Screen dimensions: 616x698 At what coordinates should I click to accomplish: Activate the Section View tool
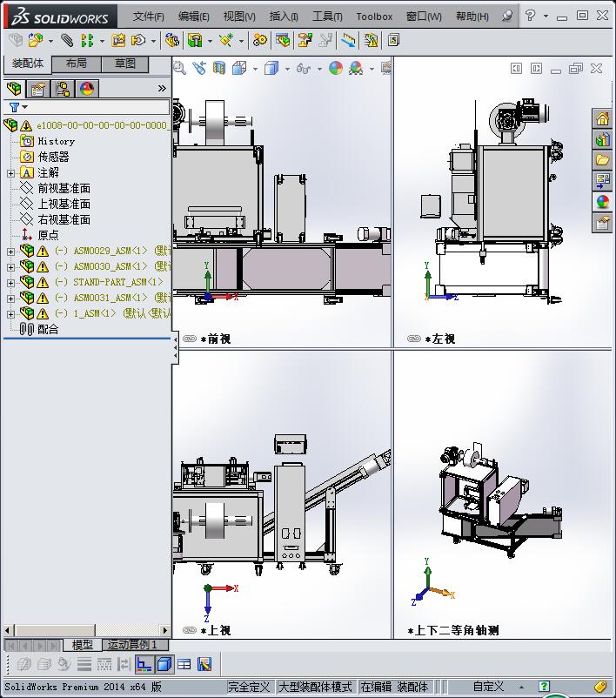219,68
